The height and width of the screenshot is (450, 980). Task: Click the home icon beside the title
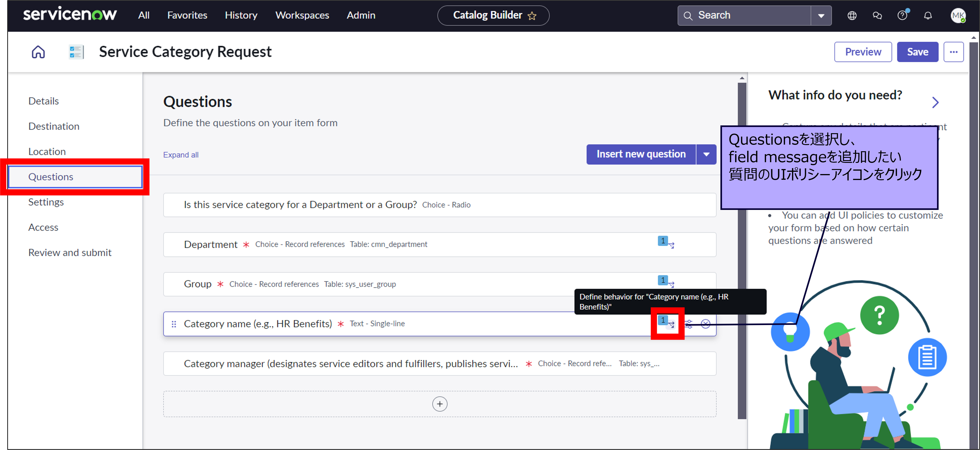(x=38, y=52)
